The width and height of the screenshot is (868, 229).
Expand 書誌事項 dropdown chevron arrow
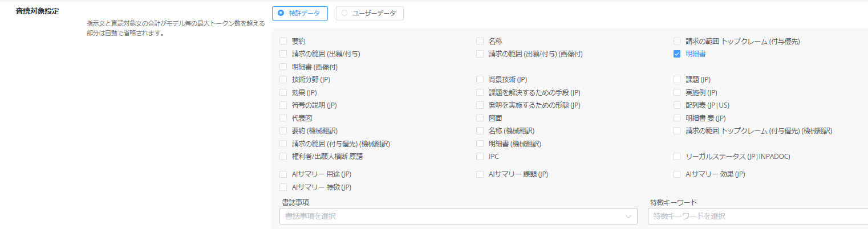pyautogui.click(x=629, y=216)
